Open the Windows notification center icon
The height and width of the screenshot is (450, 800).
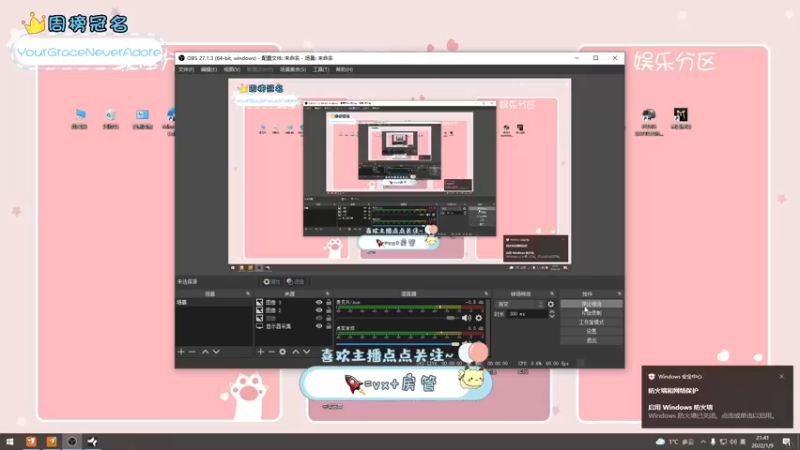click(787, 441)
